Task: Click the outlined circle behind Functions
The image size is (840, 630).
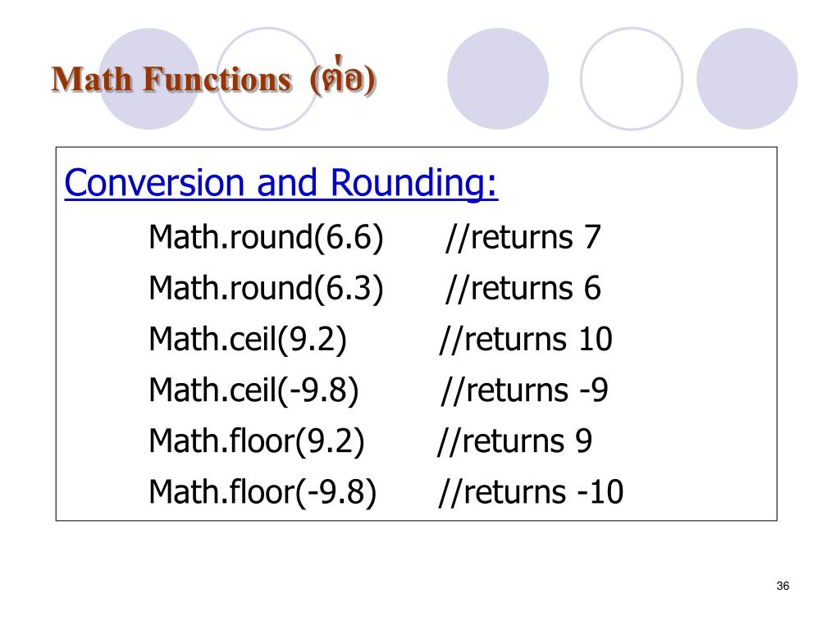Action: tap(267, 79)
